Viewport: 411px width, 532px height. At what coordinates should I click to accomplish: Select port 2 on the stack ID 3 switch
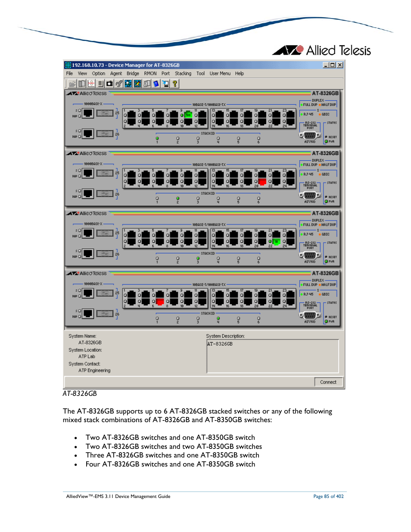[132, 242]
